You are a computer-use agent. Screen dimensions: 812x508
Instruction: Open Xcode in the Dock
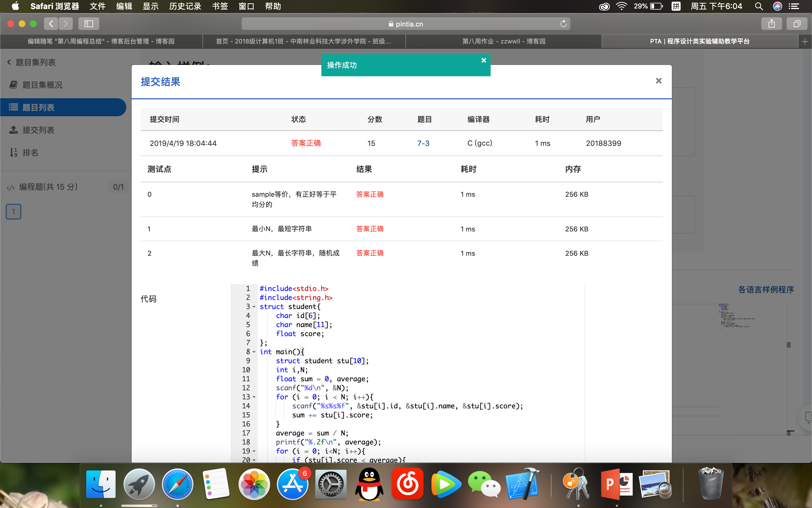coord(523,484)
